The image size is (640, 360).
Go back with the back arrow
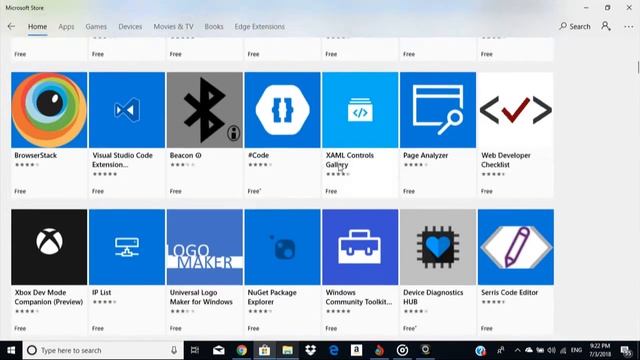coord(11,27)
